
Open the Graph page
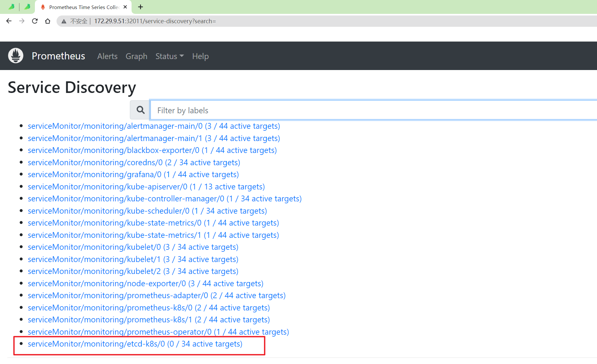(136, 56)
